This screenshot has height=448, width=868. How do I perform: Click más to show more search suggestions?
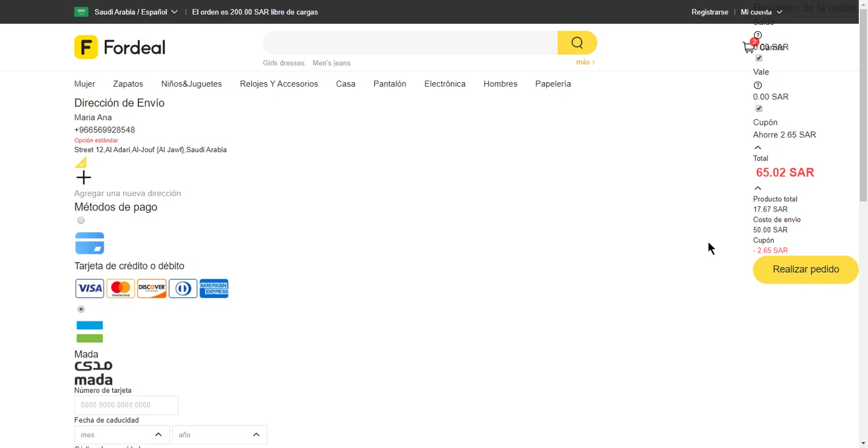click(x=586, y=62)
